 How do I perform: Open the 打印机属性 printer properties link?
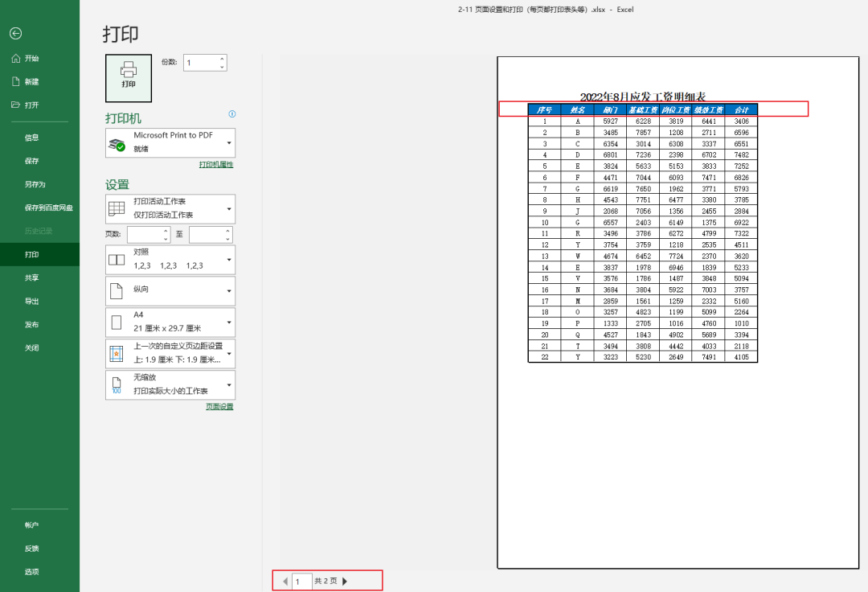click(x=216, y=164)
